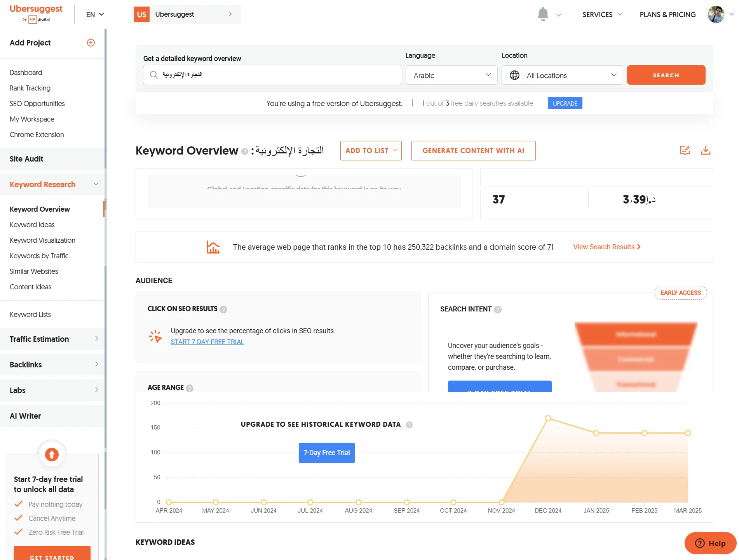
Task: Click the Add Project plus icon
Action: 91,43
